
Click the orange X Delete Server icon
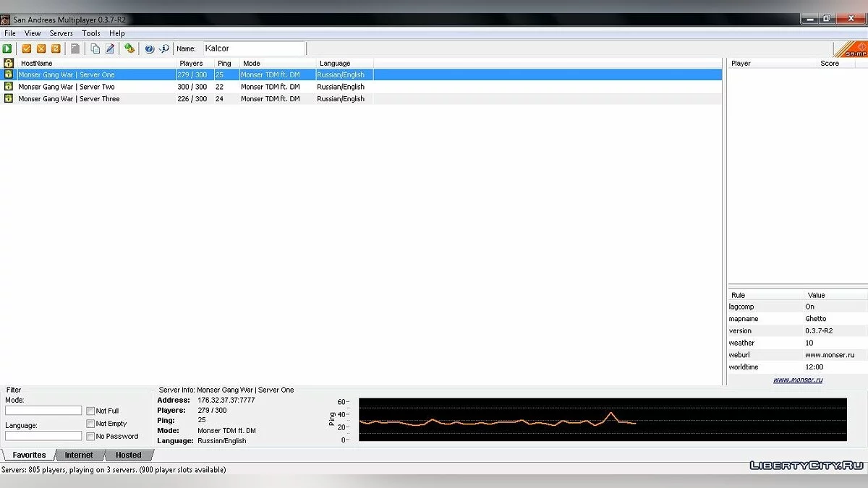(41, 48)
